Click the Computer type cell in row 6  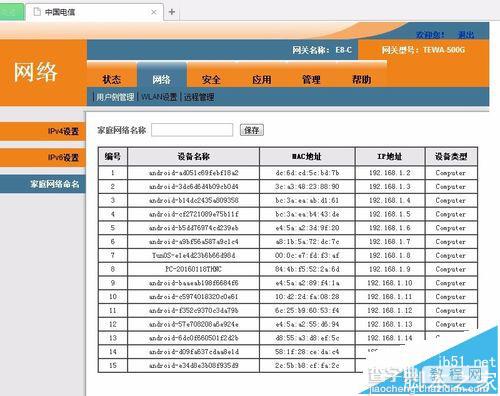451,242
